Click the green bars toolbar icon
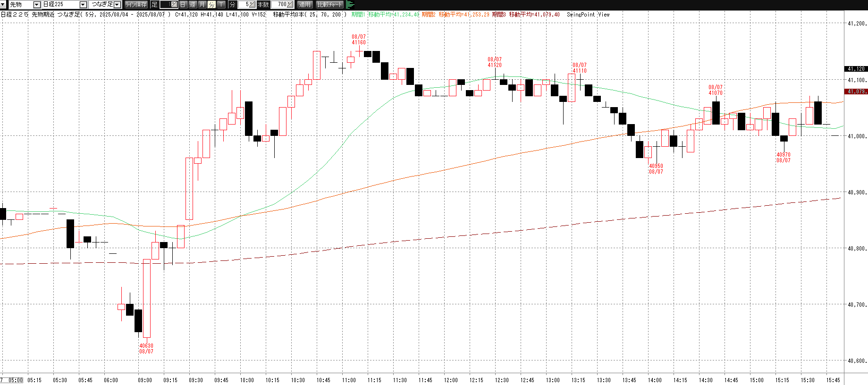Screen dimensions: 868x385 coord(350,5)
